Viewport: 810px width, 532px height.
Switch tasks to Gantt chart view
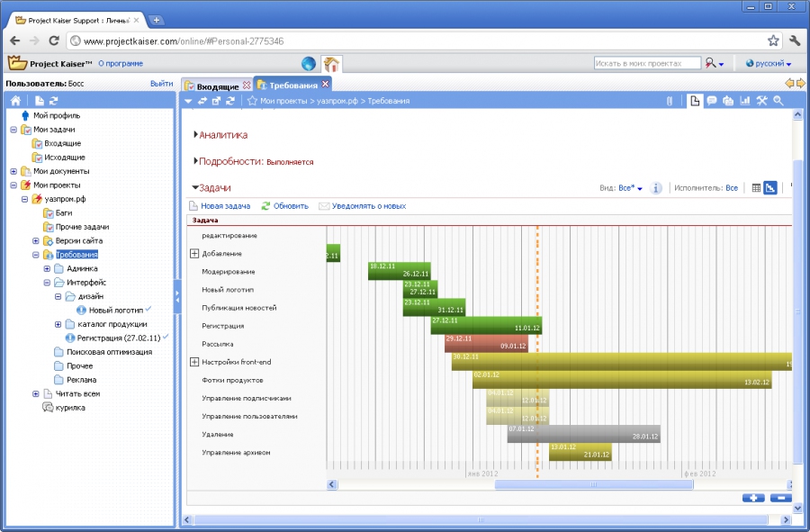tap(770, 188)
